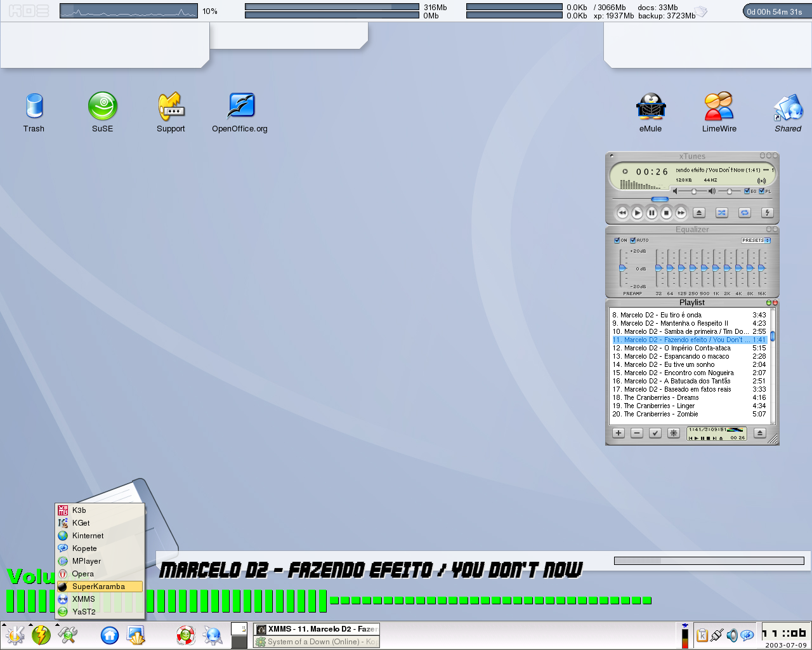
Task: Launch Opera from the popup menu
Action: (100, 574)
